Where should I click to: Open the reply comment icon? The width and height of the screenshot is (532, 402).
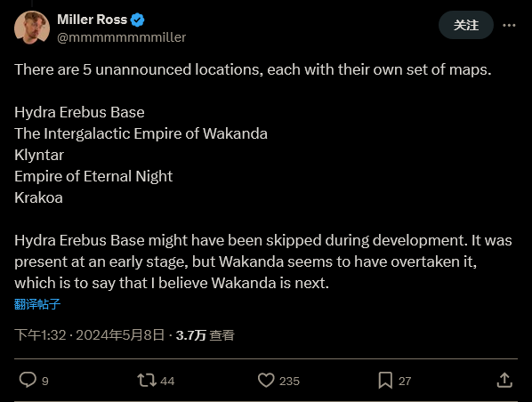pos(28,380)
